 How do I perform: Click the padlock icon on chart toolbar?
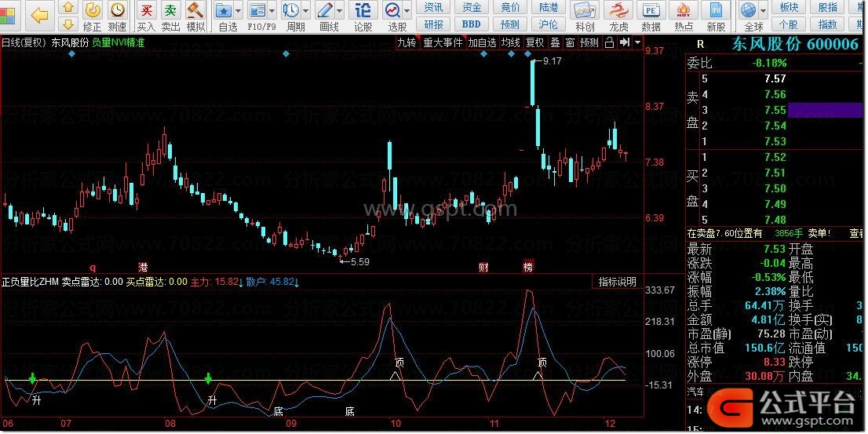(x=609, y=42)
